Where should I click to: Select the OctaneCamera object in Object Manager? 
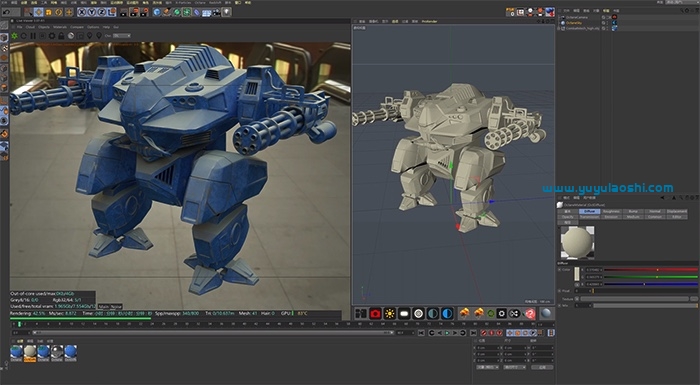(577, 17)
